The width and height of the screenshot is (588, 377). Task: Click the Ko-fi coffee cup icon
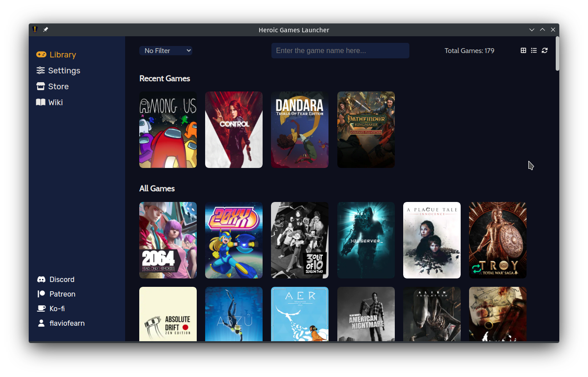[x=41, y=308]
